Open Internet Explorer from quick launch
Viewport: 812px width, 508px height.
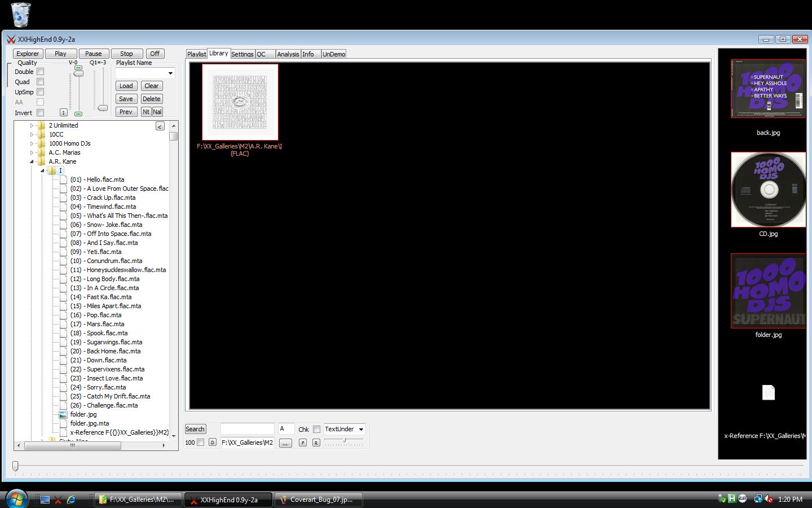(x=71, y=500)
